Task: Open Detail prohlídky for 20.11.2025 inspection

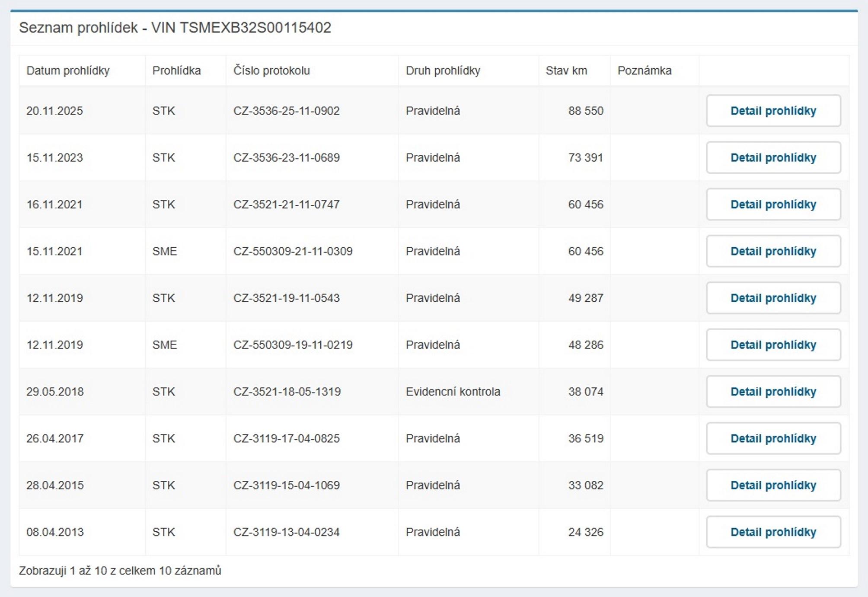Action: 773,111
